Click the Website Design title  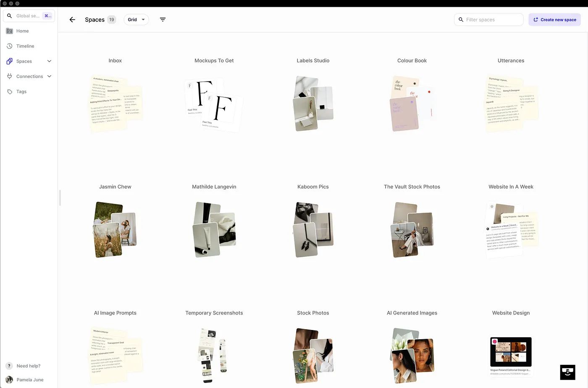point(511,313)
